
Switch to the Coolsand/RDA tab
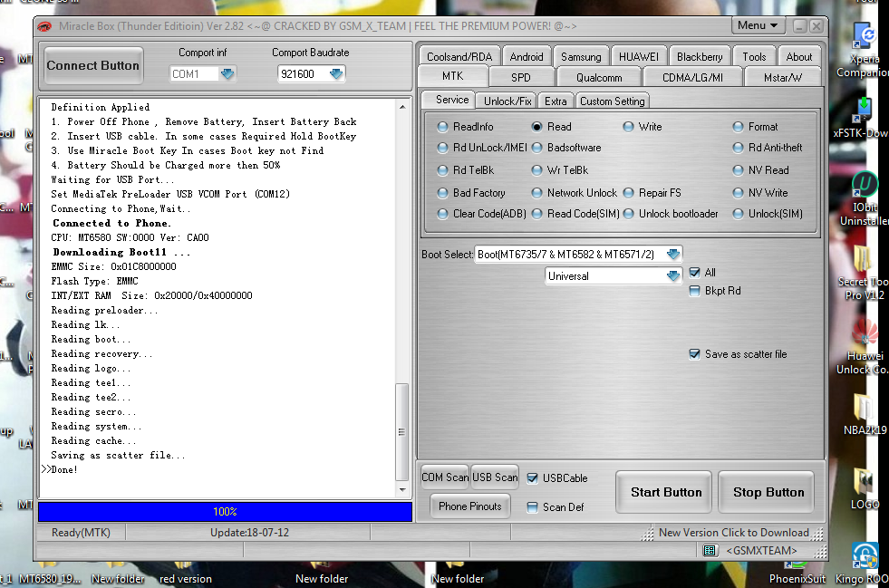(x=459, y=57)
